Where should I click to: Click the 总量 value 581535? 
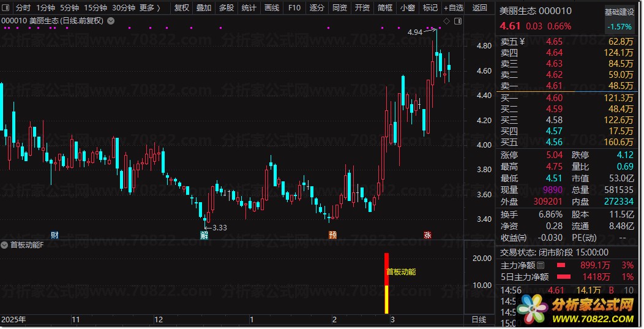tap(618, 190)
